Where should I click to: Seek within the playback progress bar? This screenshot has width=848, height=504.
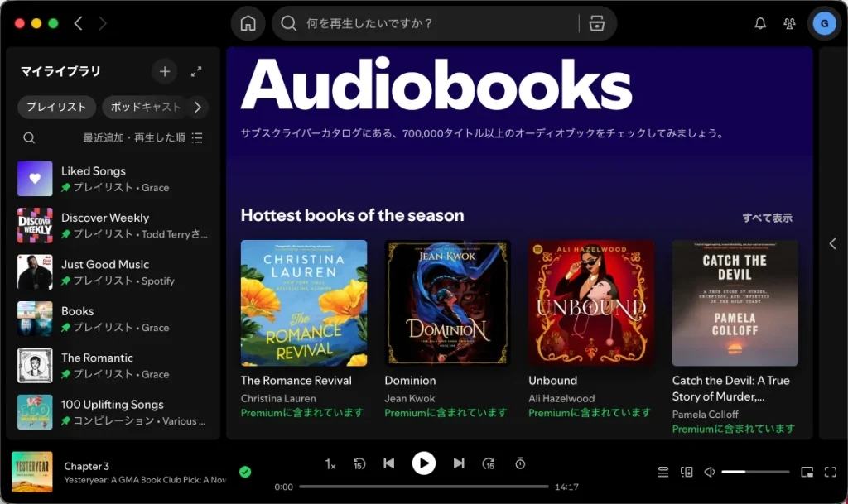coord(423,487)
